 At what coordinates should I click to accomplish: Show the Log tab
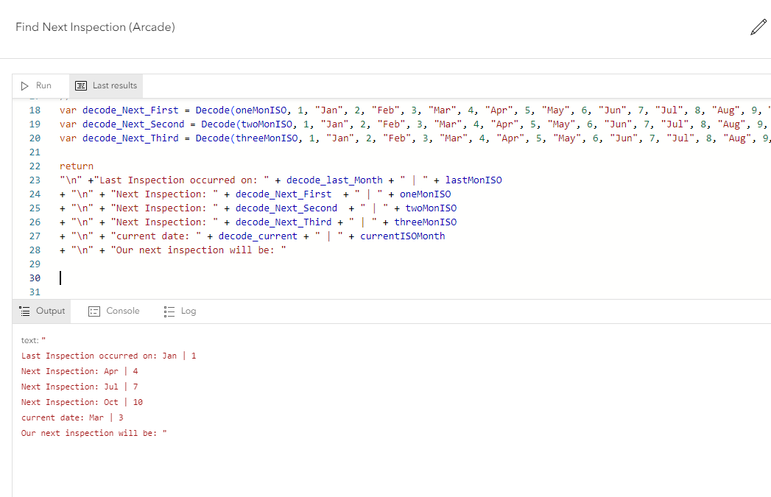(180, 311)
